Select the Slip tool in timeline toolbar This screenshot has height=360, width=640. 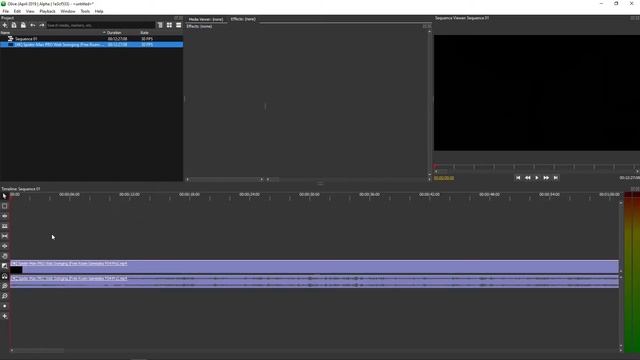point(5,236)
